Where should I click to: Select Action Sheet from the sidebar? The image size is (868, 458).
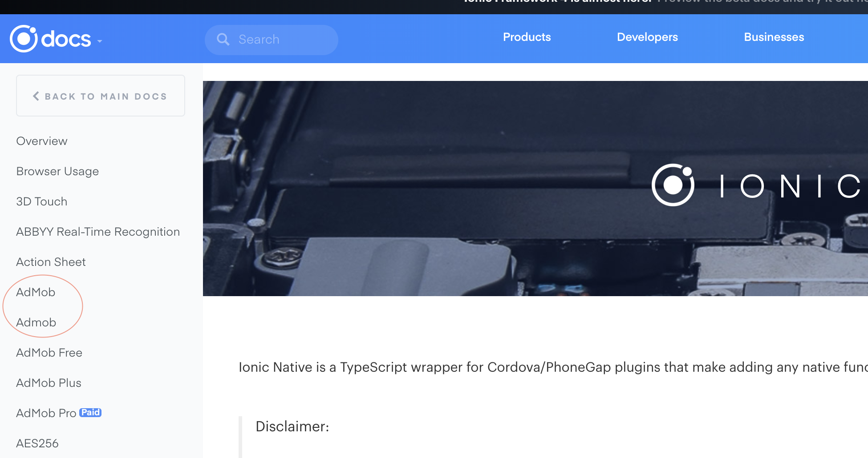tap(50, 262)
